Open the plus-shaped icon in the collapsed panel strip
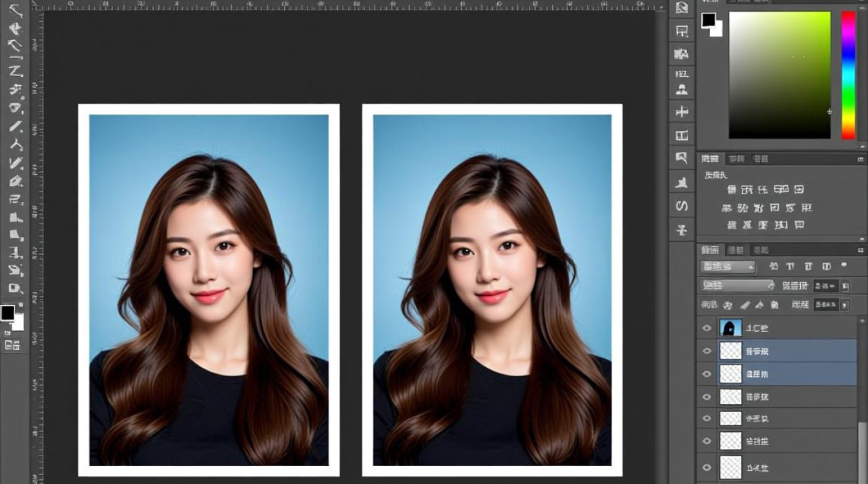 pos(681,112)
